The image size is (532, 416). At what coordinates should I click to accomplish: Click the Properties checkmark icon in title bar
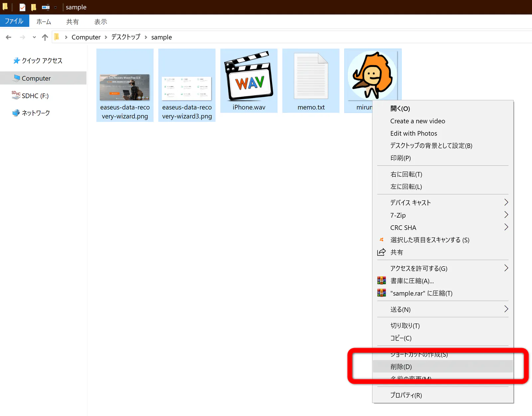22,7
